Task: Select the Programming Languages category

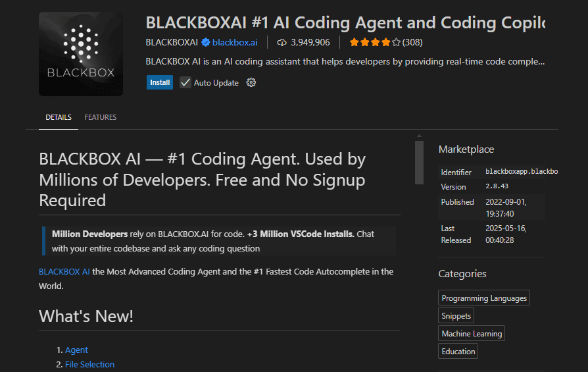Action: pyautogui.click(x=484, y=298)
